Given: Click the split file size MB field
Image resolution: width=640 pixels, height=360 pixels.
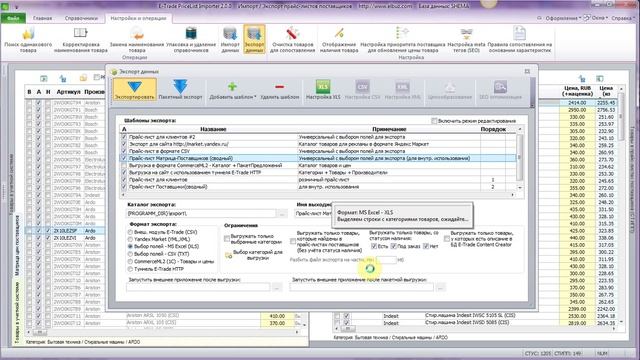Looking at the screenshot, I should click(x=386, y=260).
